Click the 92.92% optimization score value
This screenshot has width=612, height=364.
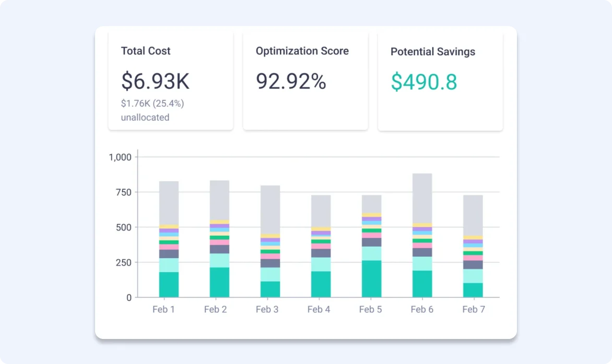(x=291, y=81)
